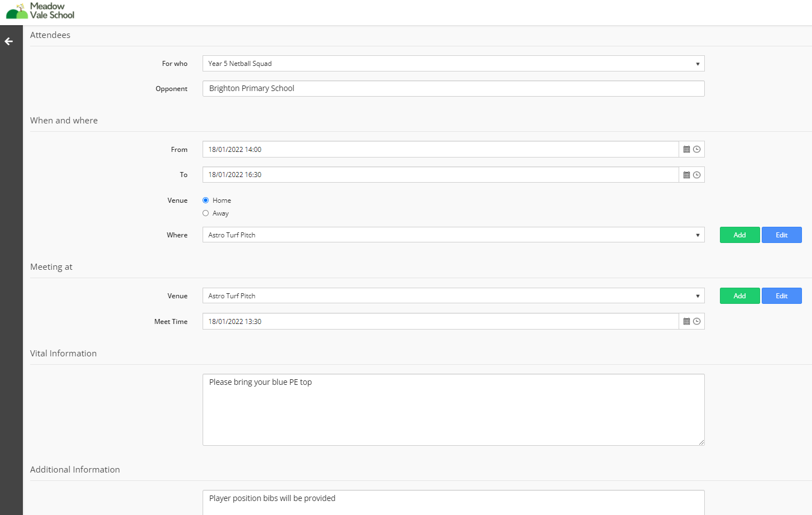812x515 pixels.
Task: Select the Away venue radio button
Action: (206, 213)
